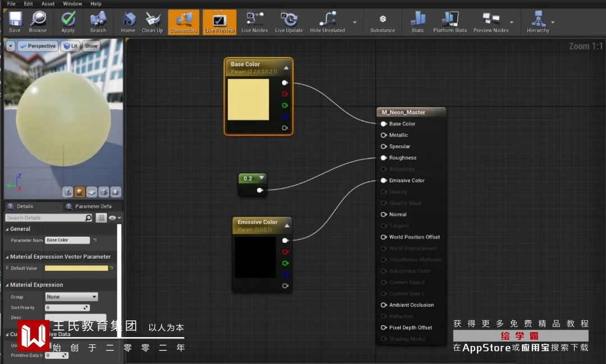Open the Help menu
Viewport: 606px width, 364px height.
(96, 3)
